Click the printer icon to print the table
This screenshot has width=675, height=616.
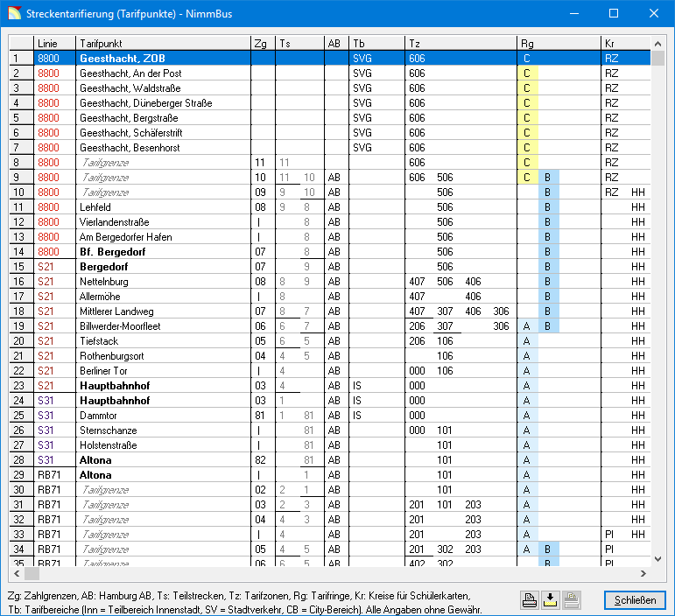coord(530,600)
